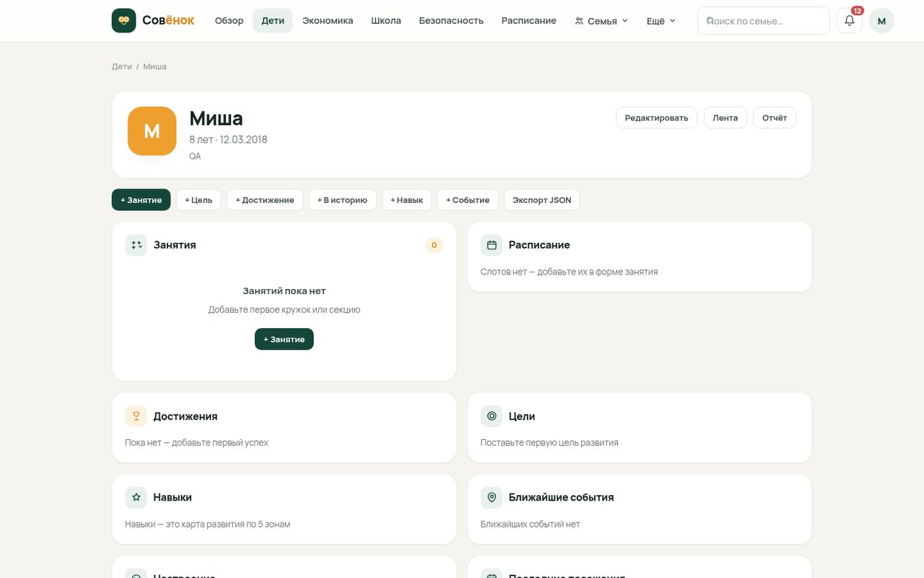Add a goal with + Цель
Screen dimensions: 924x578
pos(199,200)
